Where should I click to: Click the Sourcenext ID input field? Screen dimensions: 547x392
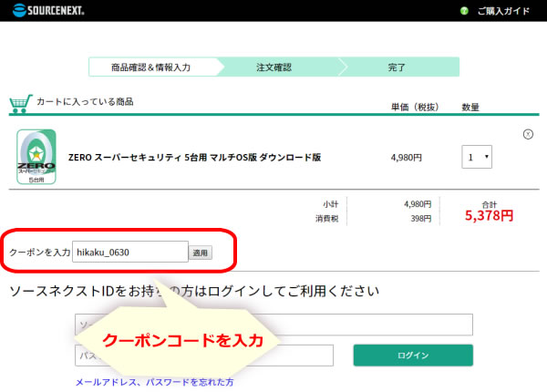(273, 325)
